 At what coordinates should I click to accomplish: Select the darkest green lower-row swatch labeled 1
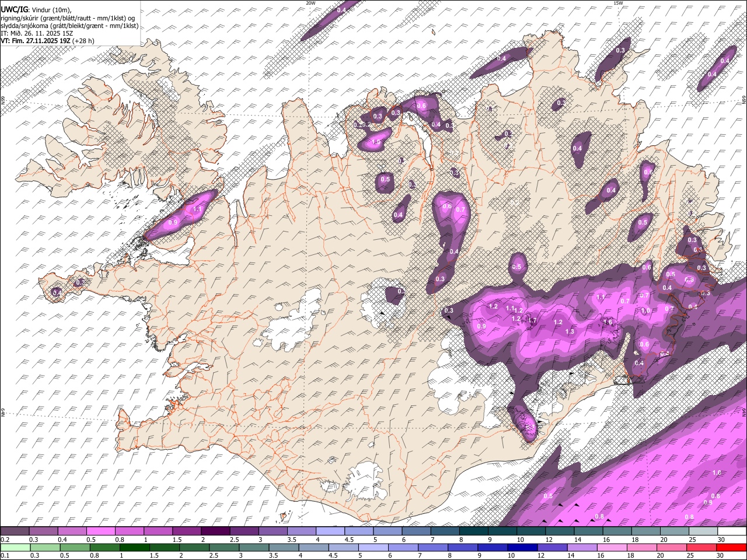click(135, 547)
